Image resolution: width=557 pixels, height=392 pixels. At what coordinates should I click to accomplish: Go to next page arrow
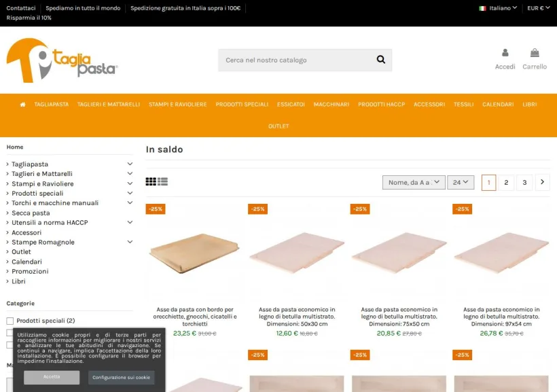(x=543, y=182)
